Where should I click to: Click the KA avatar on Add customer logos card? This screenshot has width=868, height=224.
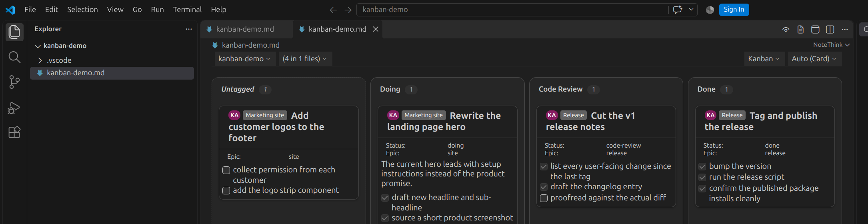click(234, 115)
